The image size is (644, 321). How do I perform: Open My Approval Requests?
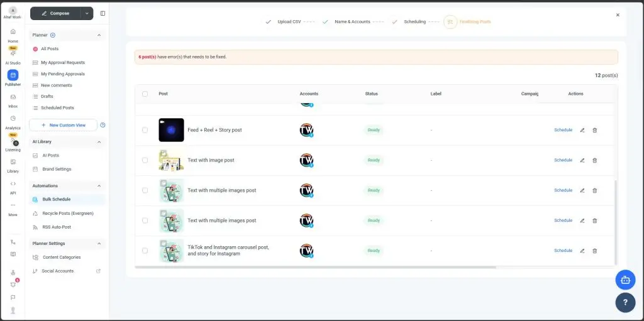pyautogui.click(x=63, y=63)
